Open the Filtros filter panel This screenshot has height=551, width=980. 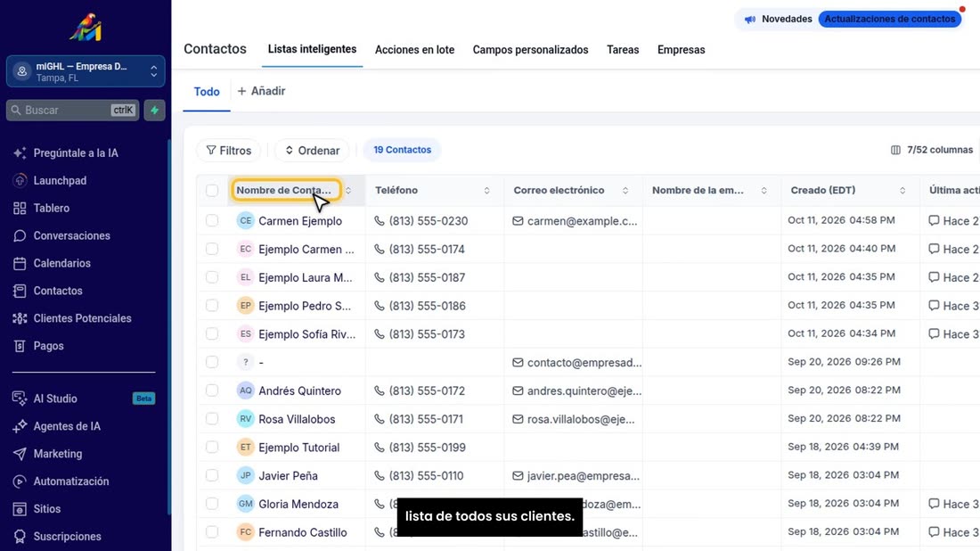pyautogui.click(x=229, y=150)
